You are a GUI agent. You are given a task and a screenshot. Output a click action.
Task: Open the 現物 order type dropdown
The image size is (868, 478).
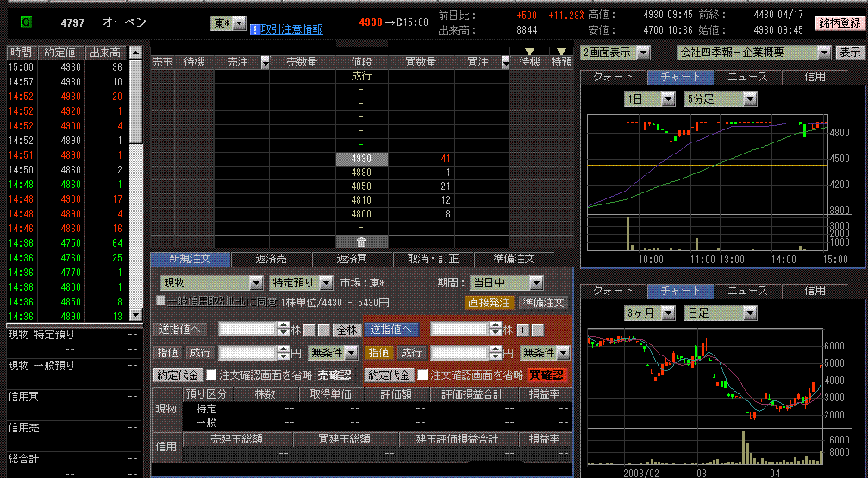(255, 283)
